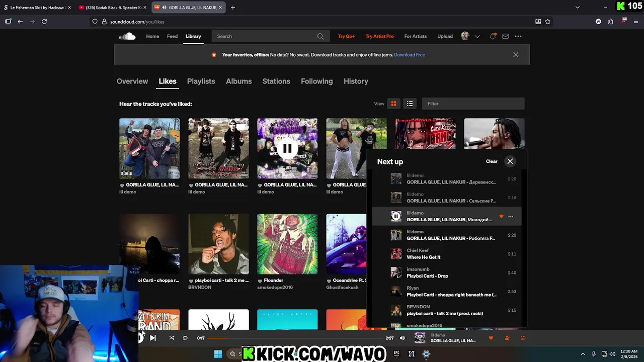
Task: Open the Windows Start button
Action: coord(218,354)
